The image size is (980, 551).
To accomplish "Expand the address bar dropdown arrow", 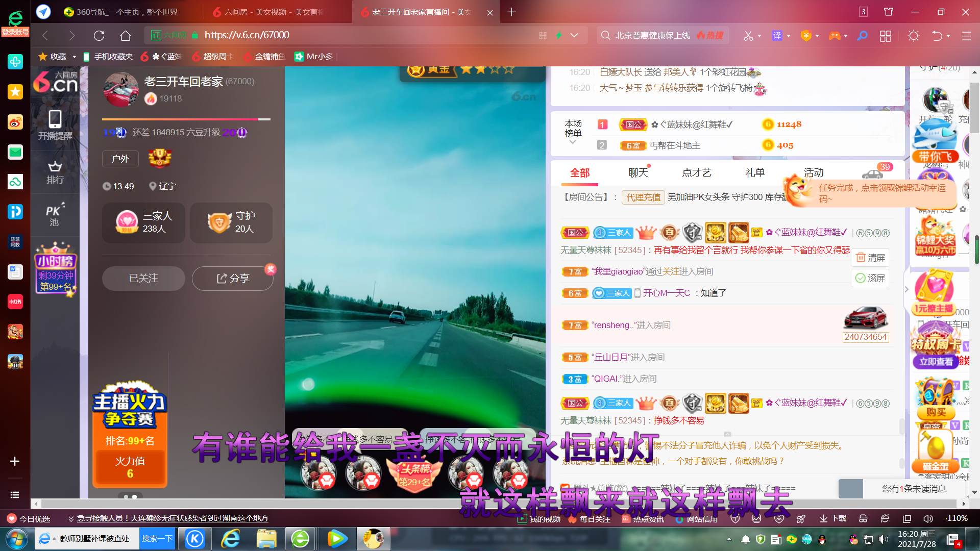I will tap(574, 35).
